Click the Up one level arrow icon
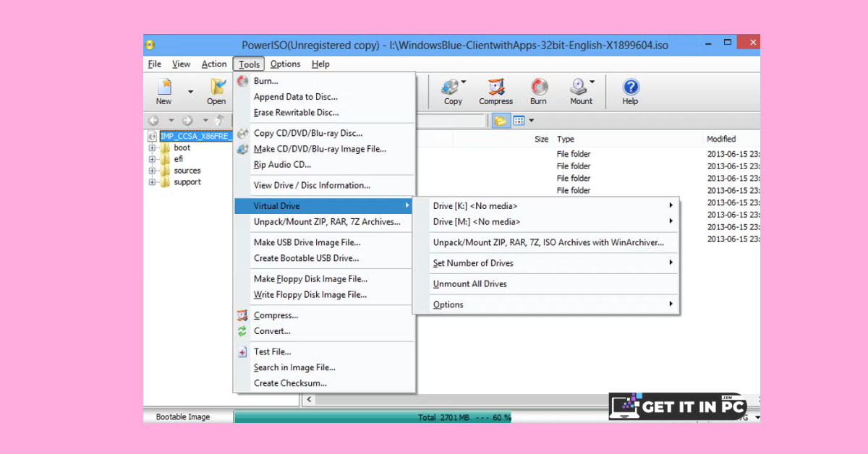Image resolution: width=868 pixels, height=454 pixels. tap(220, 121)
